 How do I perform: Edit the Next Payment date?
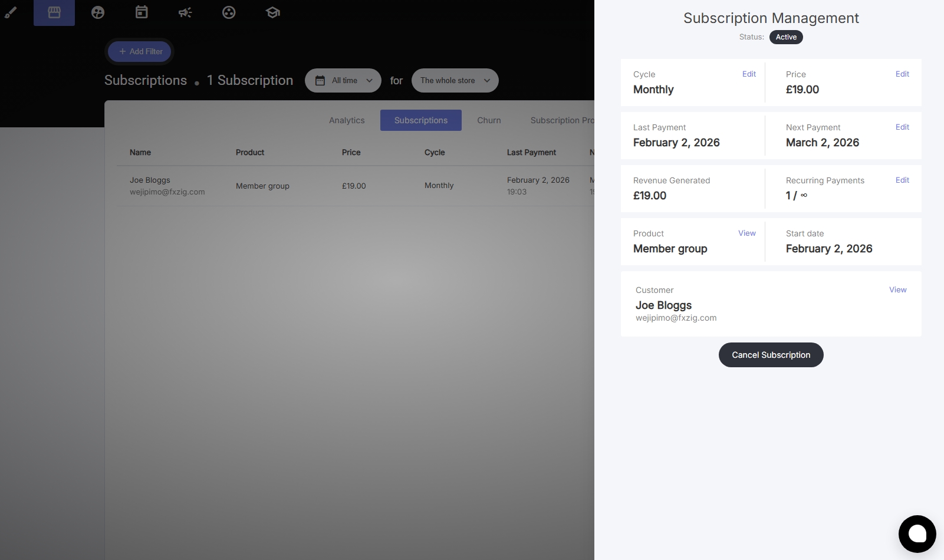tap(902, 127)
